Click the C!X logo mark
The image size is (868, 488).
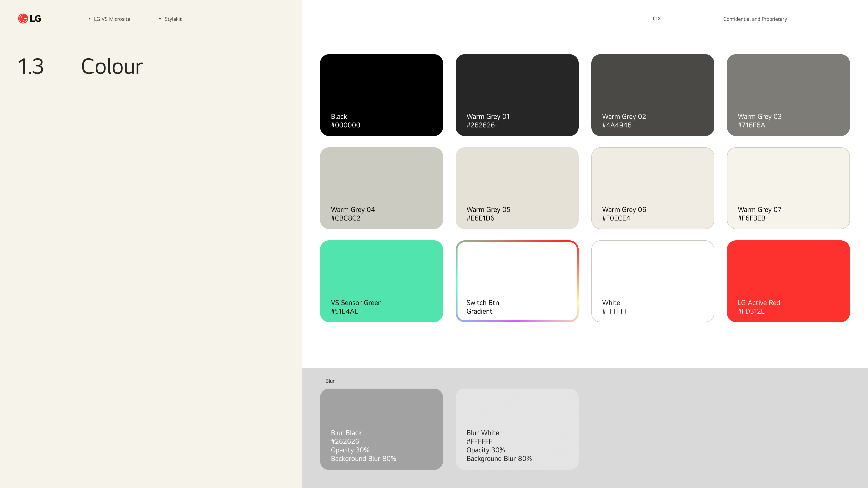pos(656,19)
